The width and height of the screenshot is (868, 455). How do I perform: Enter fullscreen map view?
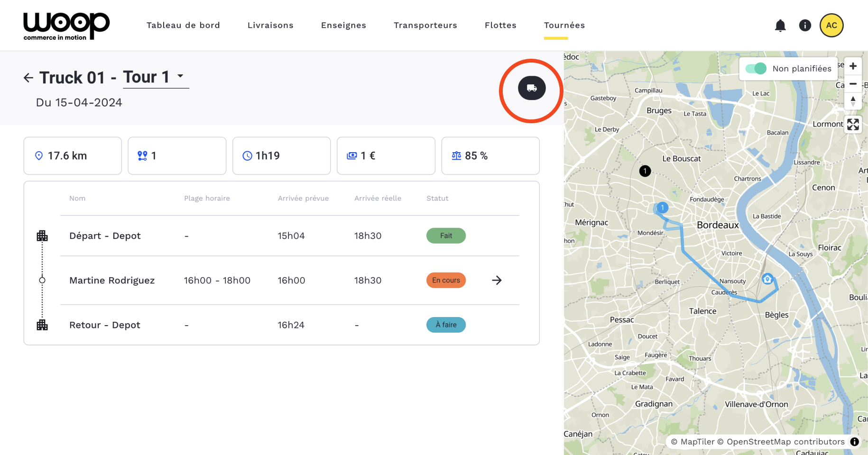853,124
